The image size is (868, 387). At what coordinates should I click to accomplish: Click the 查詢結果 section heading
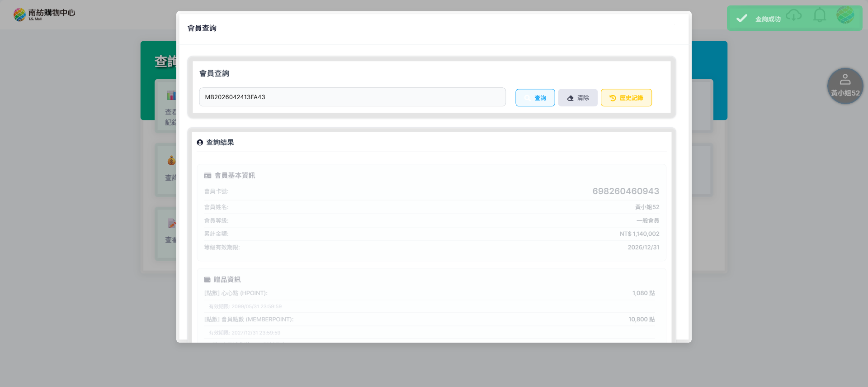tap(220, 143)
